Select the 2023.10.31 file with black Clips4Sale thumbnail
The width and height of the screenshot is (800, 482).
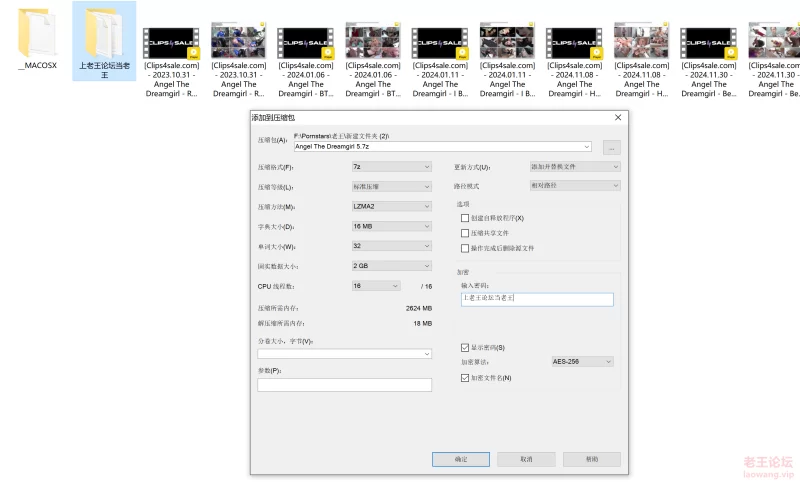[x=171, y=61]
